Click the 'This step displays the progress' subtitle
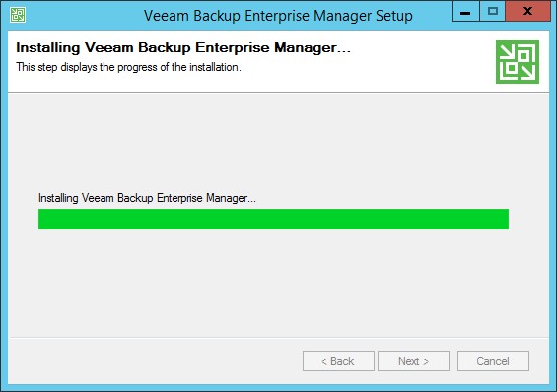The height and width of the screenshot is (392, 557). pyautogui.click(x=128, y=67)
